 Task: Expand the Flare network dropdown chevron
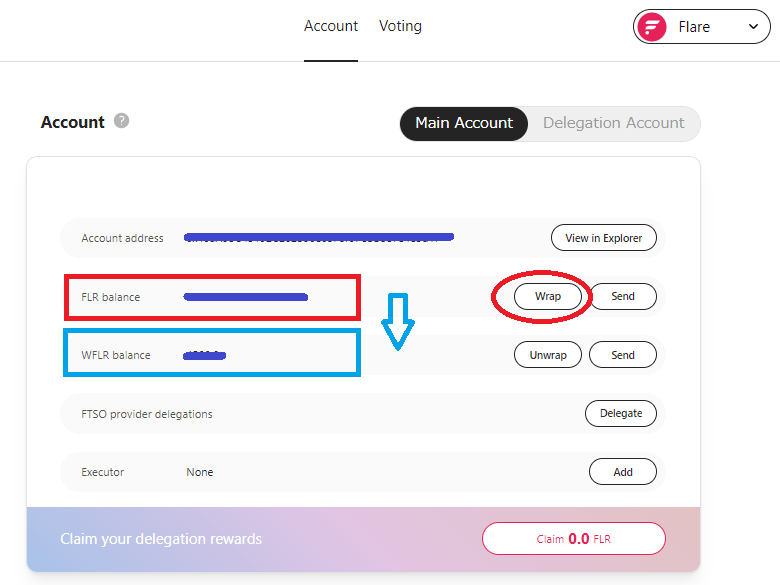(x=752, y=27)
